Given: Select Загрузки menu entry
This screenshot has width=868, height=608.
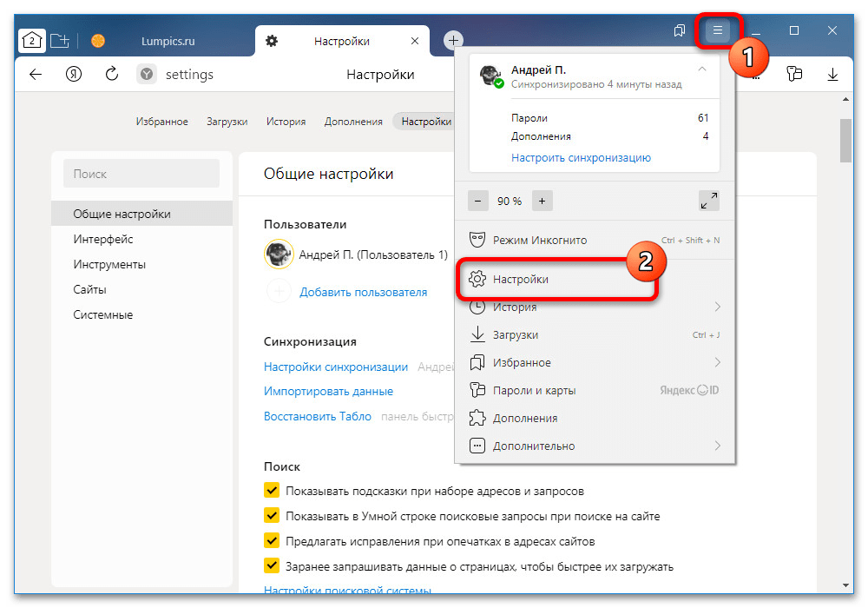Looking at the screenshot, I should [595, 334].
